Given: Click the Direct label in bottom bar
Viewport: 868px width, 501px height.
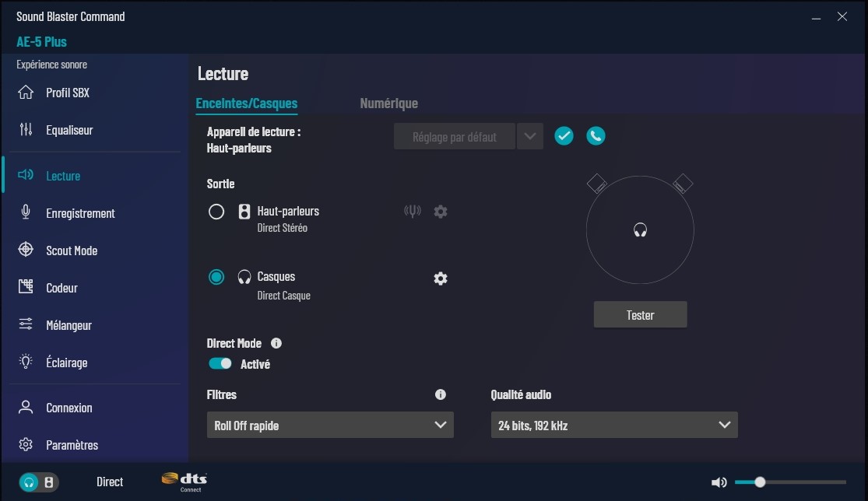Looking at the screenshot, I should pos(110,482).
